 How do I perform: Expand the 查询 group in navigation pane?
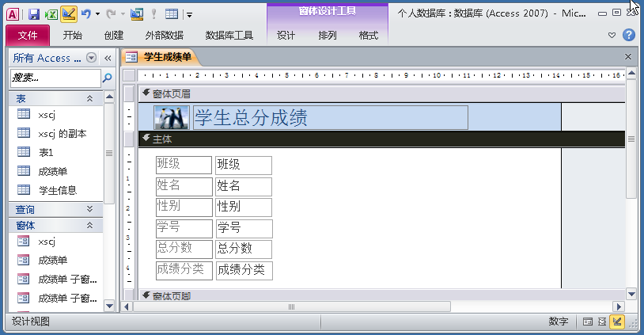tap(89, 209)
